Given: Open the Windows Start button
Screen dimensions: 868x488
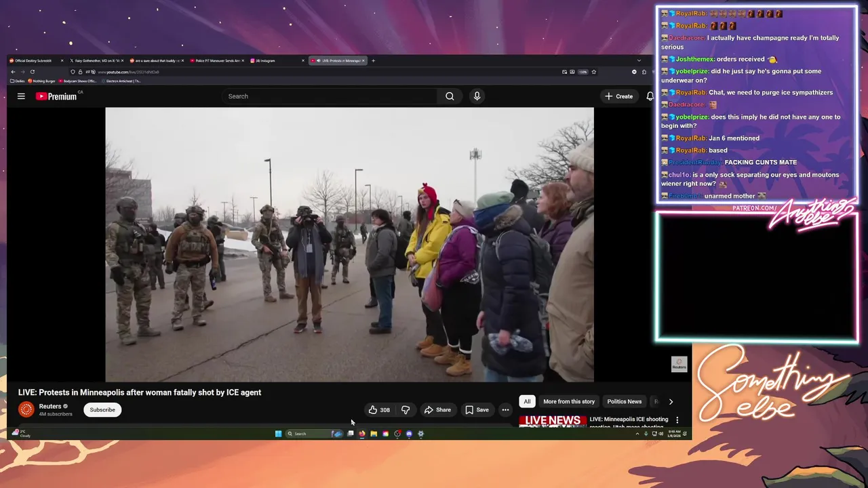Looking at the screenshot, I should coord(278,434).
